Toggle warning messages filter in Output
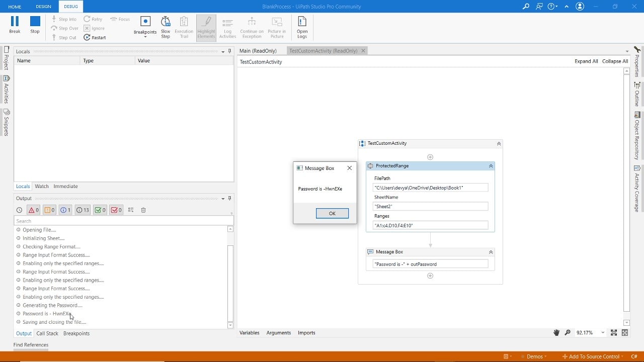 [49, 210]
